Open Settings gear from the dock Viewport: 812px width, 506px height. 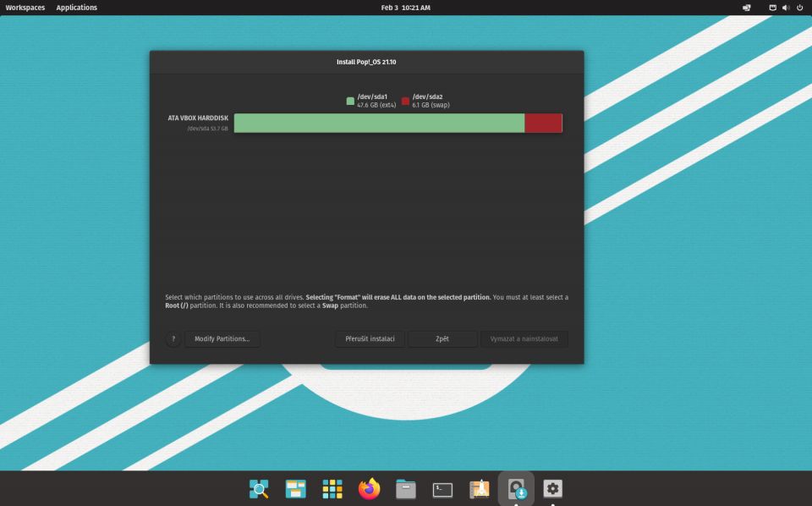(x=553, y=488)
